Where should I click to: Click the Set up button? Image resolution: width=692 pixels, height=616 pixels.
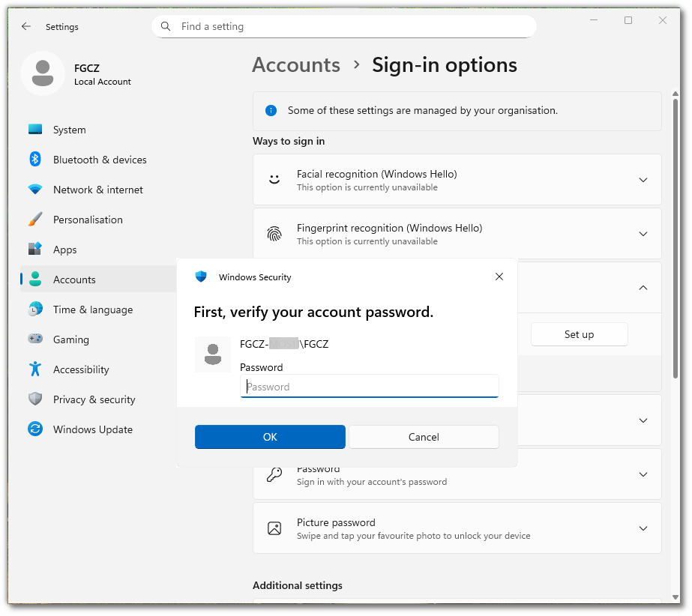(x=579, y=334)
